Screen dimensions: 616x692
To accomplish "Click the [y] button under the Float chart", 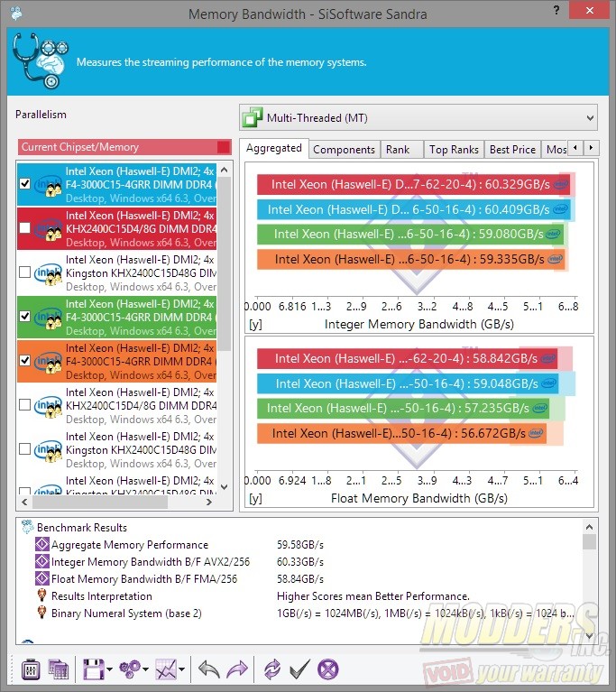I will point(255,498).
